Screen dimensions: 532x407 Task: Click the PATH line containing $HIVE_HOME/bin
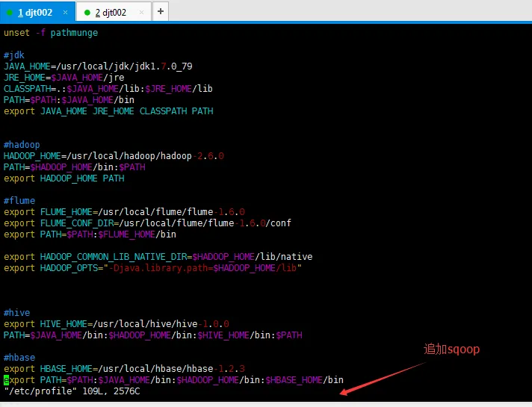click(153, 335)
